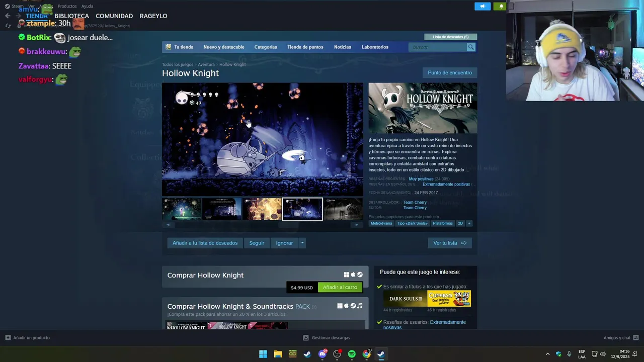This screenshot has height=362, width=644.
Task: Open Tu tienda store menu
Action: click(184, 47)
